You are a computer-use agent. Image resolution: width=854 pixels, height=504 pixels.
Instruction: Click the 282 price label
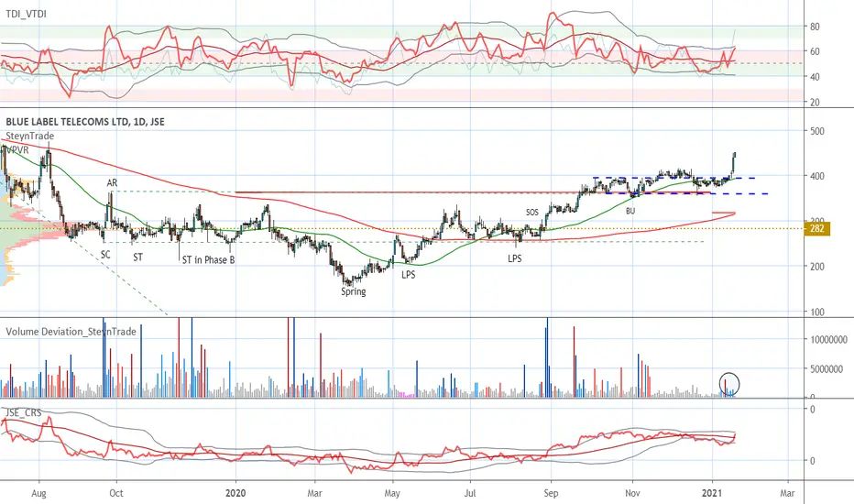click(817, 229)
